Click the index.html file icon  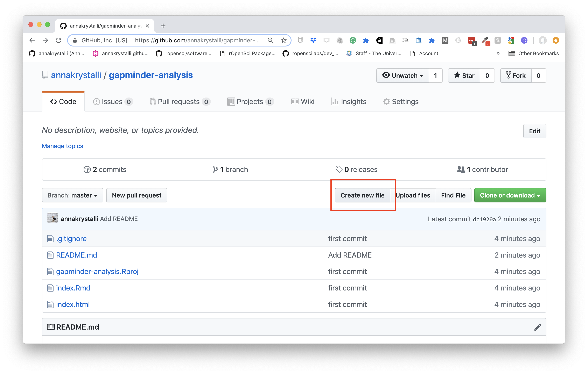(50, 304)
